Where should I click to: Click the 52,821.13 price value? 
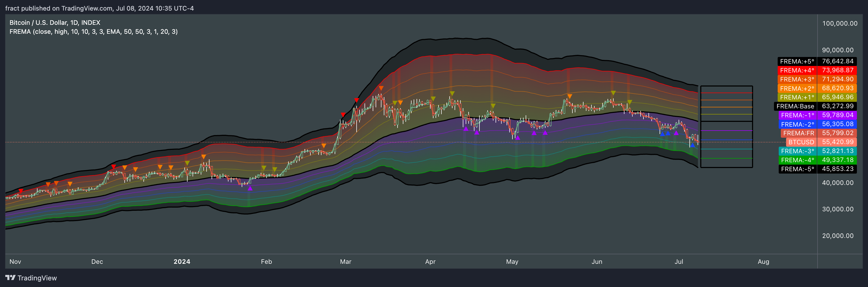(838, 151)
